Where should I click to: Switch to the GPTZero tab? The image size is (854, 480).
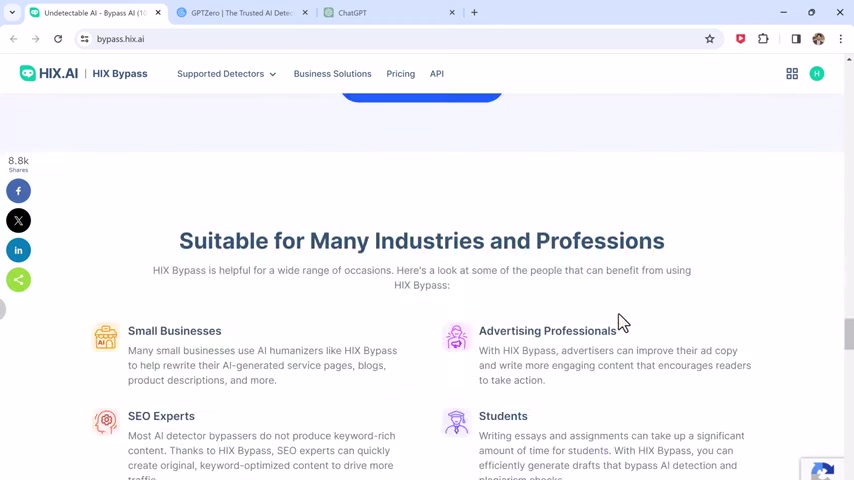coord(242,13)
